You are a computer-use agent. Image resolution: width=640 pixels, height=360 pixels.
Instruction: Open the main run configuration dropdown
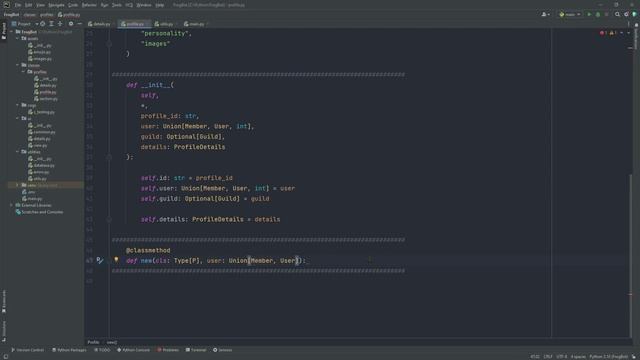pos(569,14)
